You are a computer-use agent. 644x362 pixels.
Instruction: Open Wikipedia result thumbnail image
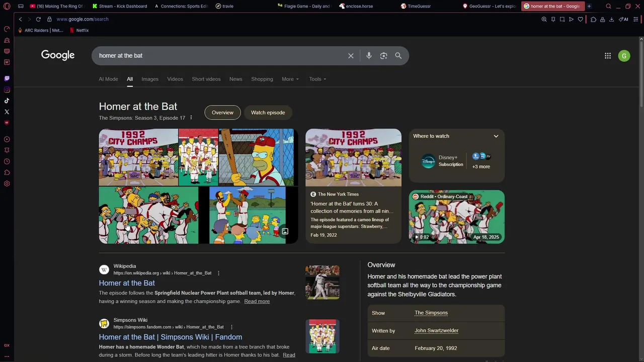323,283
